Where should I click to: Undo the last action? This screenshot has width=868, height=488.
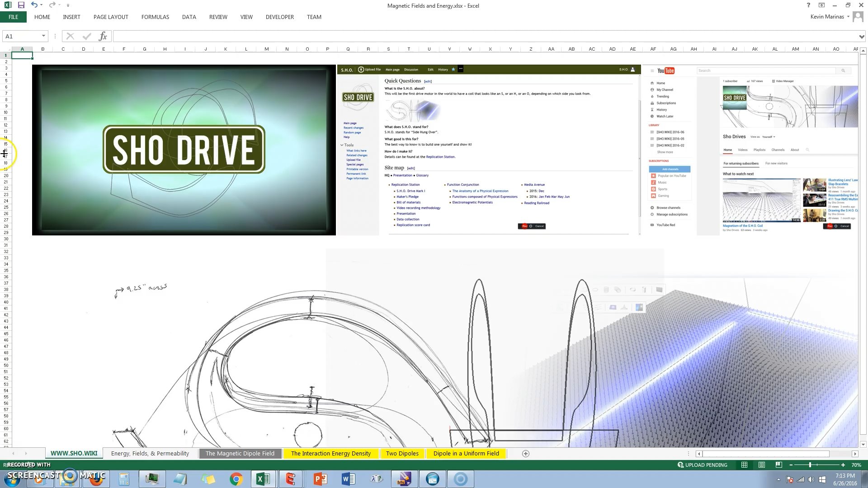pyautogui.click(x=34, y=5)
